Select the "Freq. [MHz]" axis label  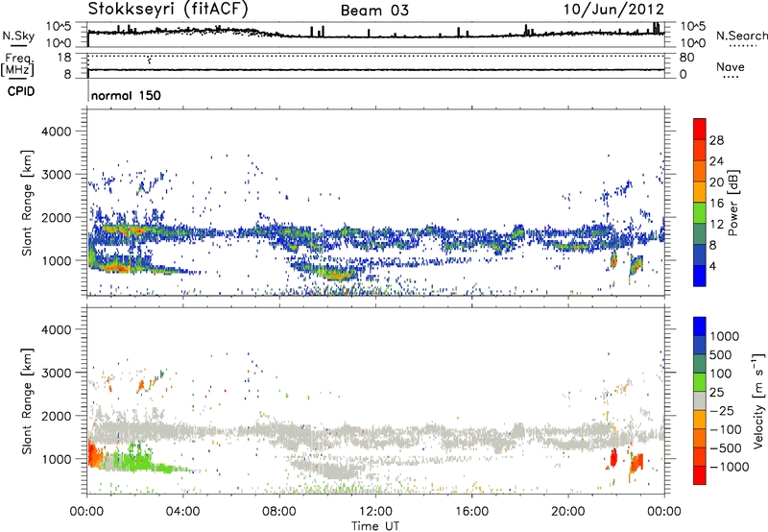[x=17, y=64]
